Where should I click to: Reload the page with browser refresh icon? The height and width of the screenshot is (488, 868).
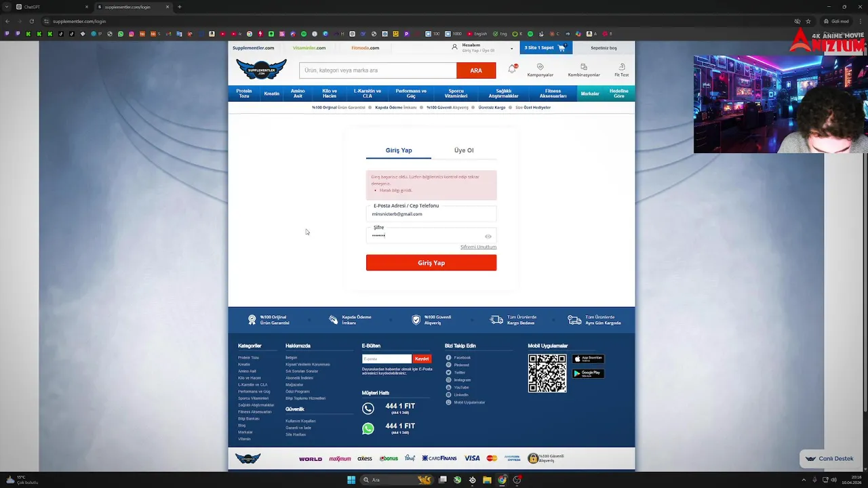(31, 21)
